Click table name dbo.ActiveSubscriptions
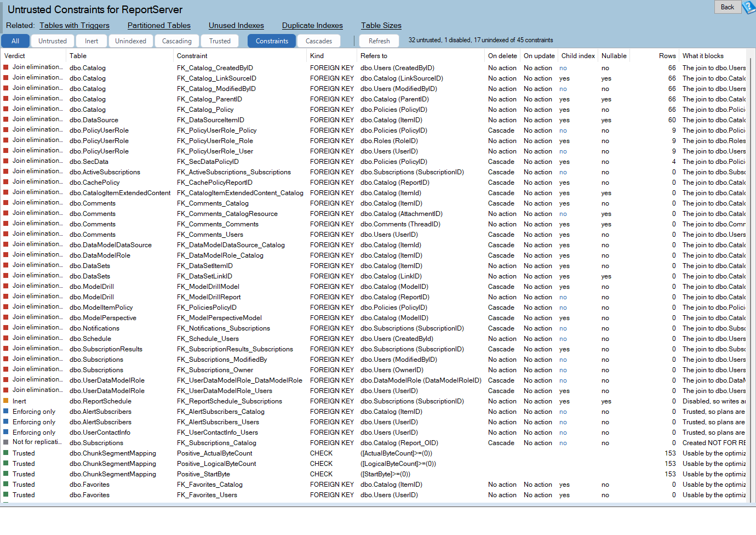This screenshot has height=535, width=756. pos(105,172)
